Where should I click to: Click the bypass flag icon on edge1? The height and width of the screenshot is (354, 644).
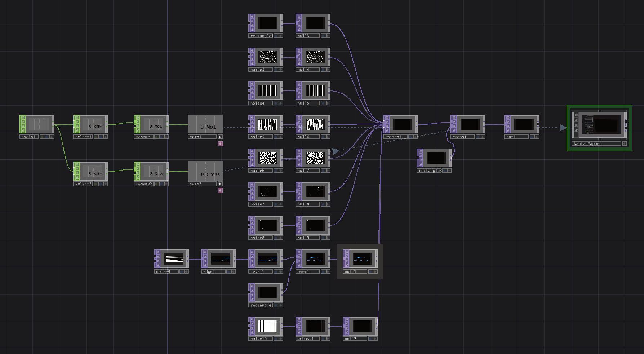pos(205,256)
